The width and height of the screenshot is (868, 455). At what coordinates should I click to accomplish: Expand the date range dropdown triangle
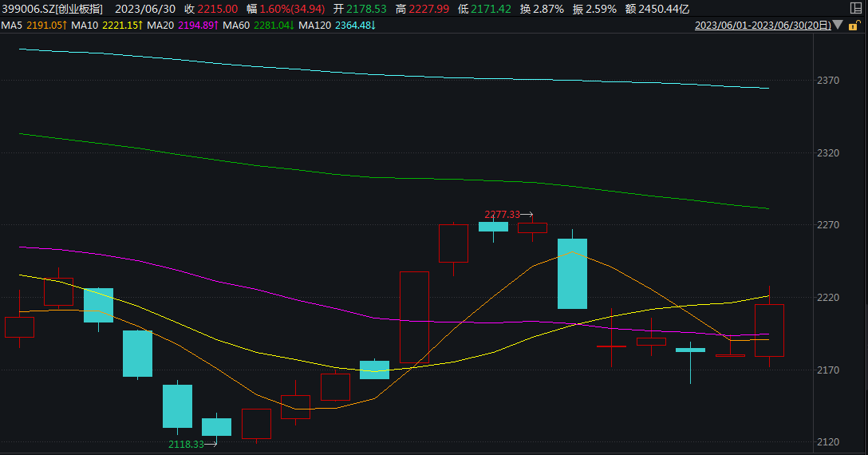(838, 25)
